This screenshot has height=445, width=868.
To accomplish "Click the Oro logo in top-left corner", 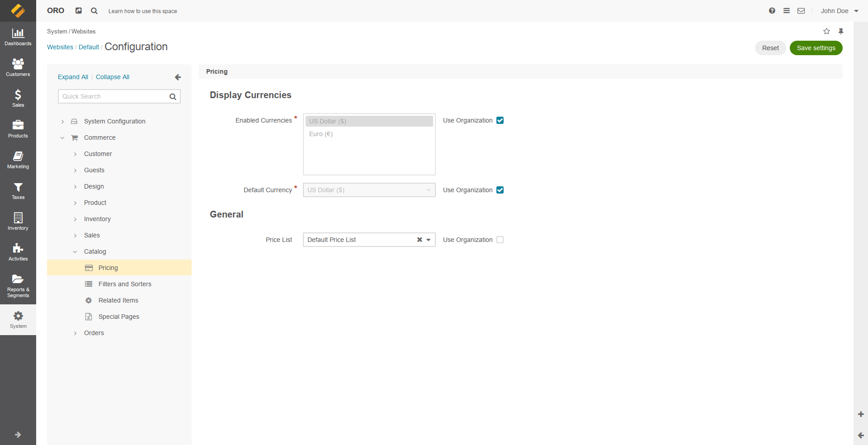I will click(x=18, y=11).
